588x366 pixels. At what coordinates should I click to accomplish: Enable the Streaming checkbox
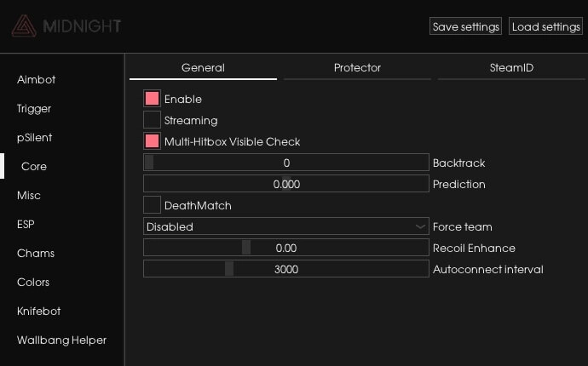153,120
